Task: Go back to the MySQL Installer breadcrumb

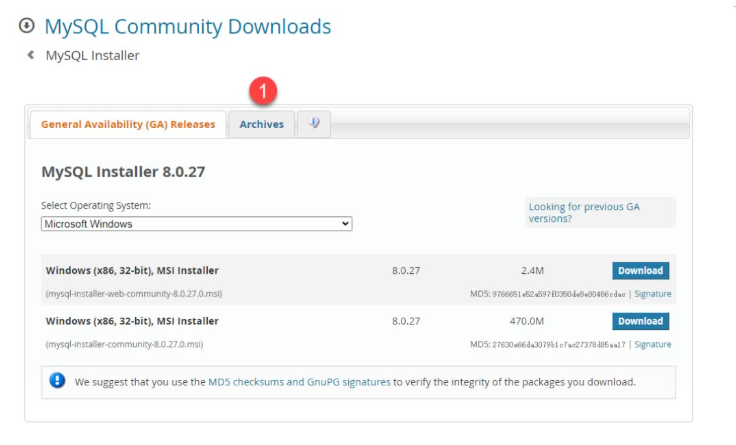Action: coord(92,55)
